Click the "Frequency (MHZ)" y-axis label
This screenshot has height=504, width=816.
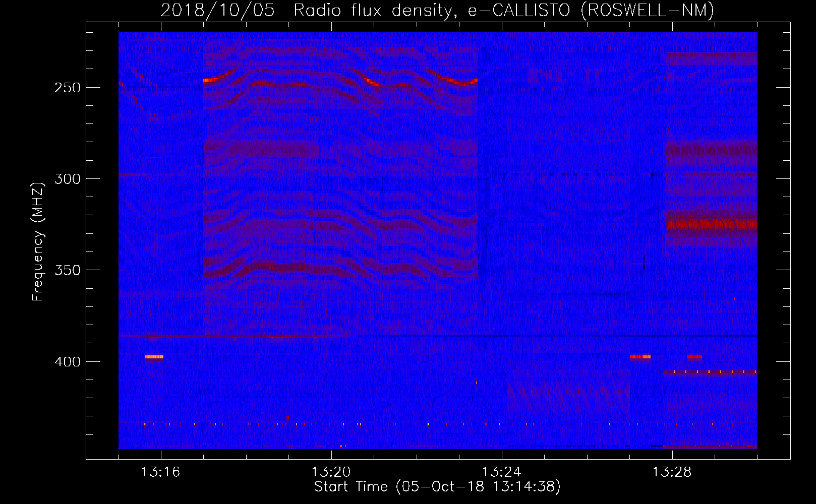(x=38, y=242)
